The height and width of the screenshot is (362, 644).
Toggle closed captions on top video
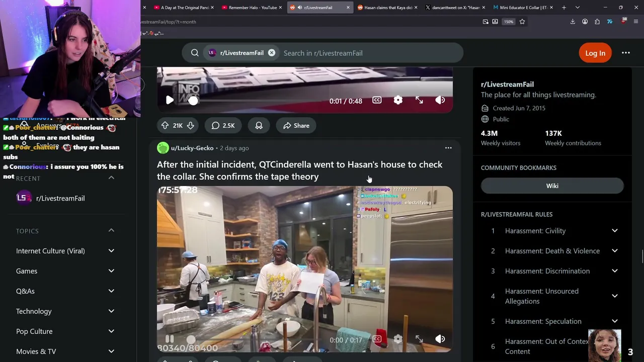click(377, 101)
